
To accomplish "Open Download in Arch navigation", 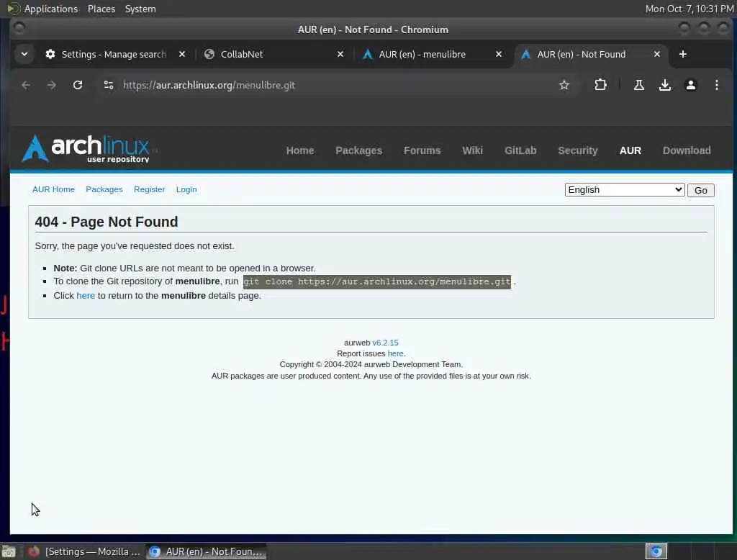I will tap(686, 150).
